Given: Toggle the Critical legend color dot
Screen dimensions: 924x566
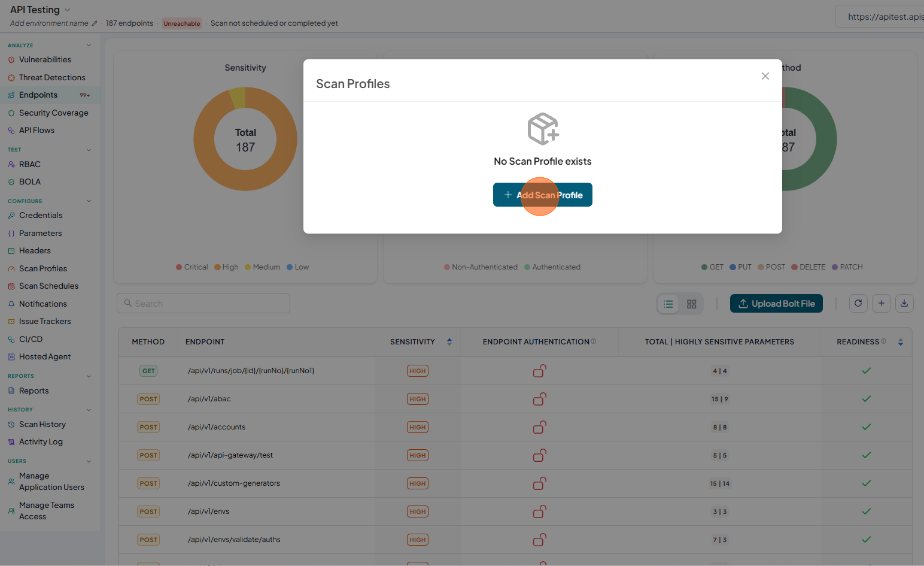Looking at the screenshot, I should pos(179,267).
